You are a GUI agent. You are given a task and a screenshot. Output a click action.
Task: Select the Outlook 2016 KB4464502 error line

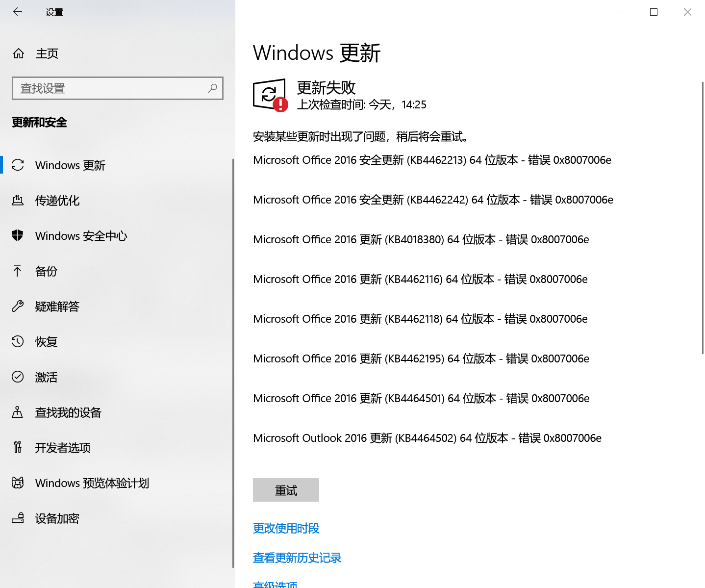click(427, 438)
